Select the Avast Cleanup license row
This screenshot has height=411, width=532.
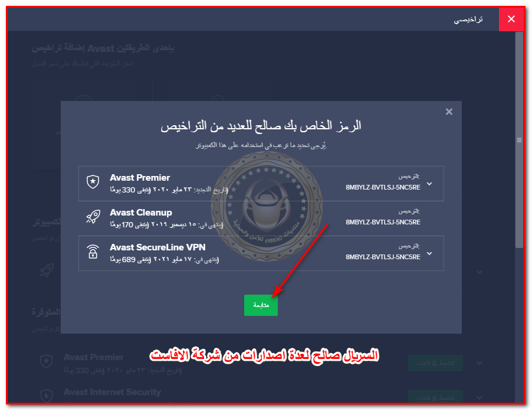261,218
